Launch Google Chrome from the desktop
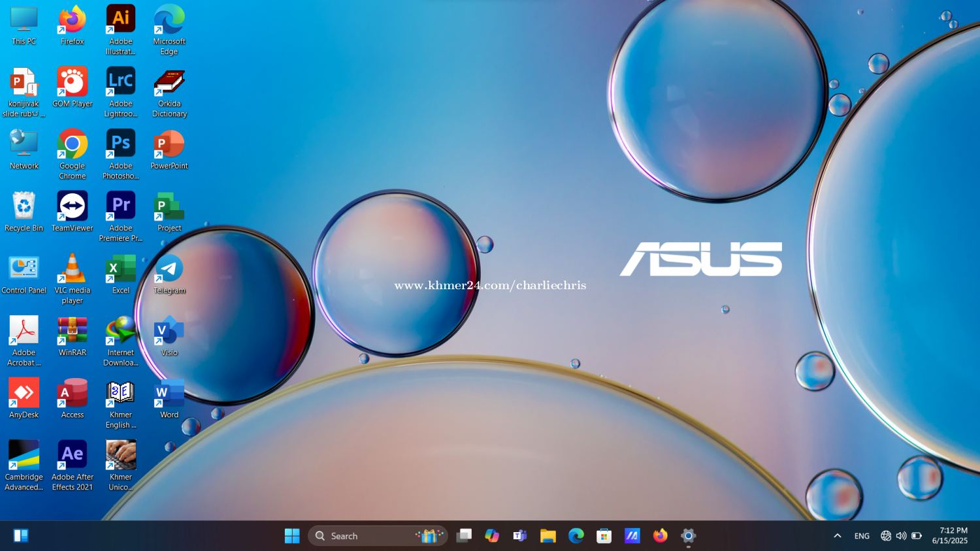980x551 pixels. pyautogui.click(x=73, y=155)
